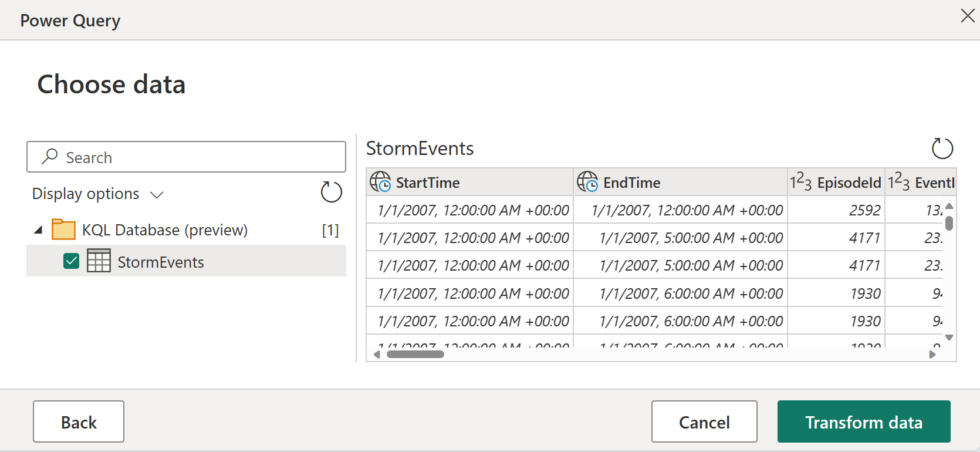The height and width of the screenshot is (452, 980).
Task: Click the Transform data button
Action: [863, 421]
